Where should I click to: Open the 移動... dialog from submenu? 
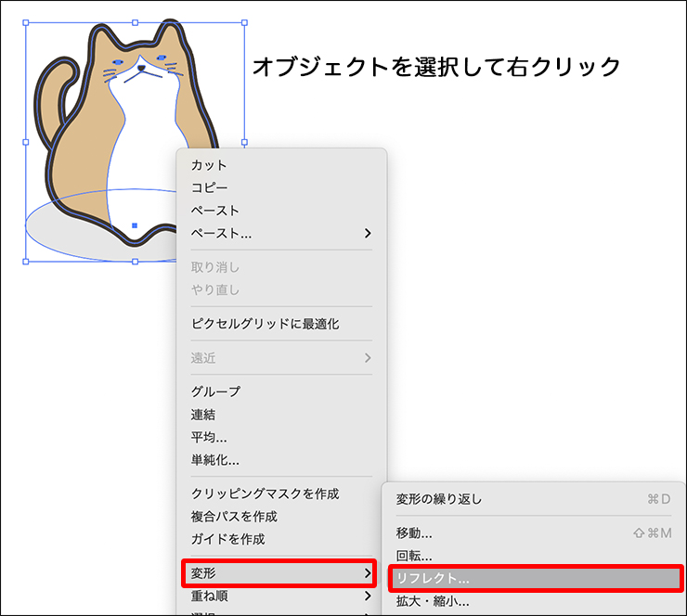(x=414, y=533)
